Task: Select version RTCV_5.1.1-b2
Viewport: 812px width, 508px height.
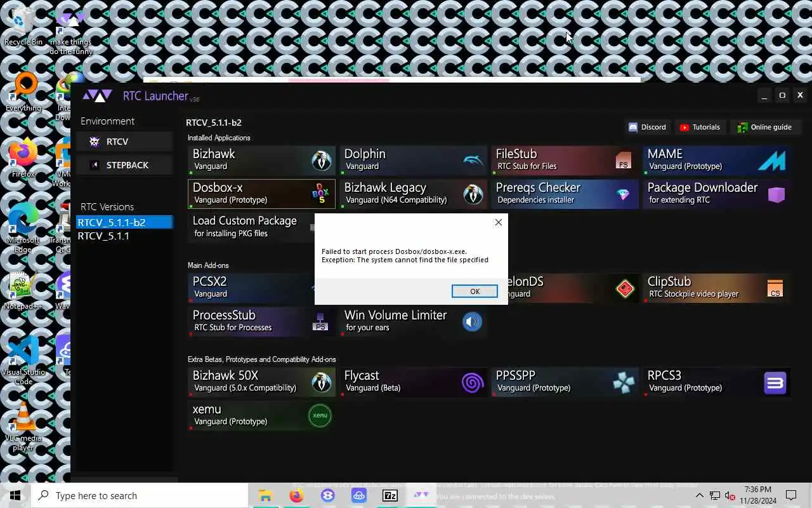Action: [x=124, y=222]
